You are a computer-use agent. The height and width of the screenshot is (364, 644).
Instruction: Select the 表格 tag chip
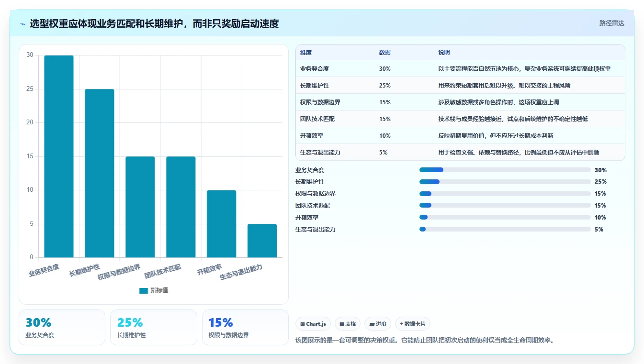pos(348,324)
